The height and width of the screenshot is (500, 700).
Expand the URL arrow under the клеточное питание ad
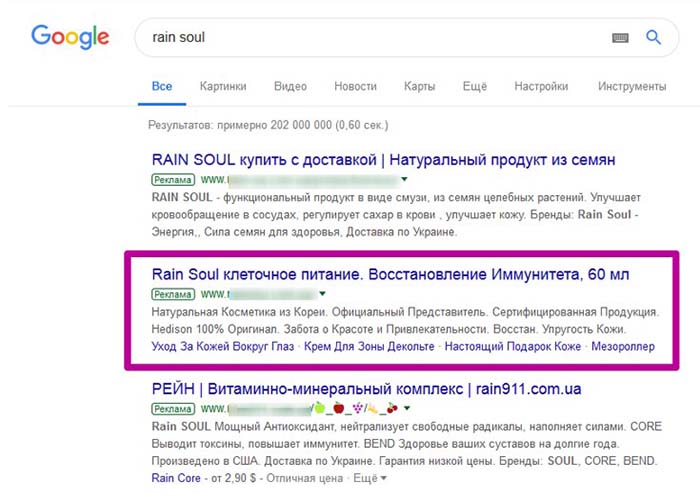point(323,294)
